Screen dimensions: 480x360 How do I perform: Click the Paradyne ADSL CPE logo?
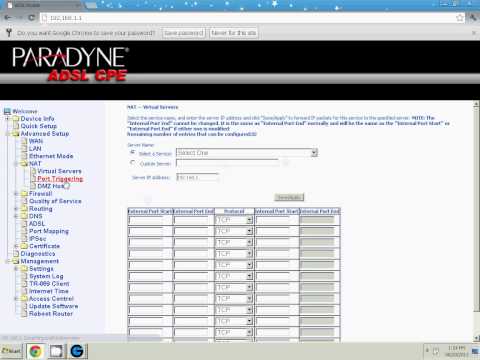(x=70, y=64)
